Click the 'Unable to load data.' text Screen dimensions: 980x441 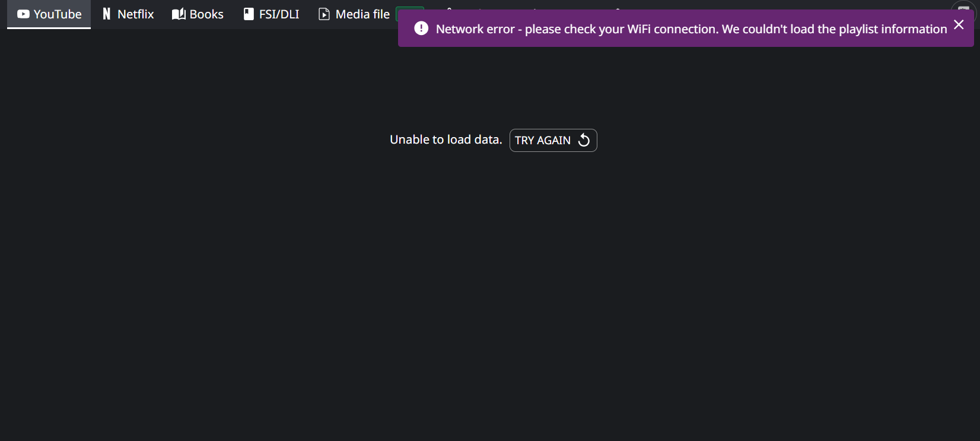446,139
